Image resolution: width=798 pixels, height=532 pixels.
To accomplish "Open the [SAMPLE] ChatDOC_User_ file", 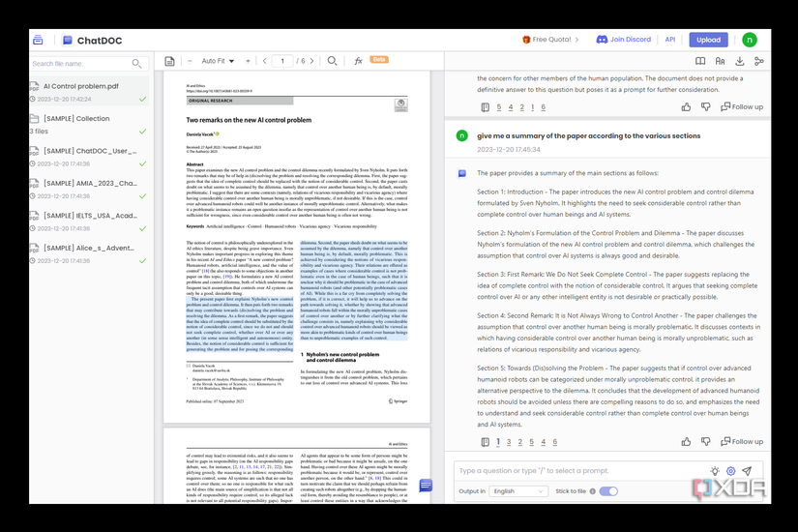I will coord(89,157).
